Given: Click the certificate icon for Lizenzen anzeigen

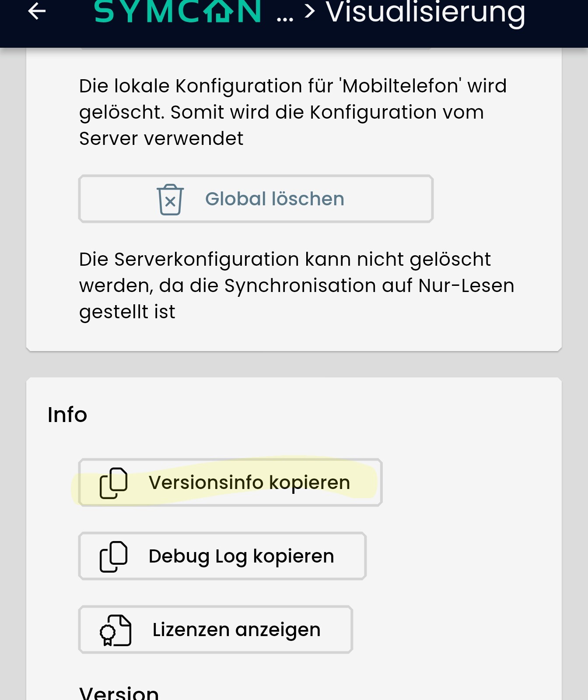Looking at the screenshot, I should [115, 630].
